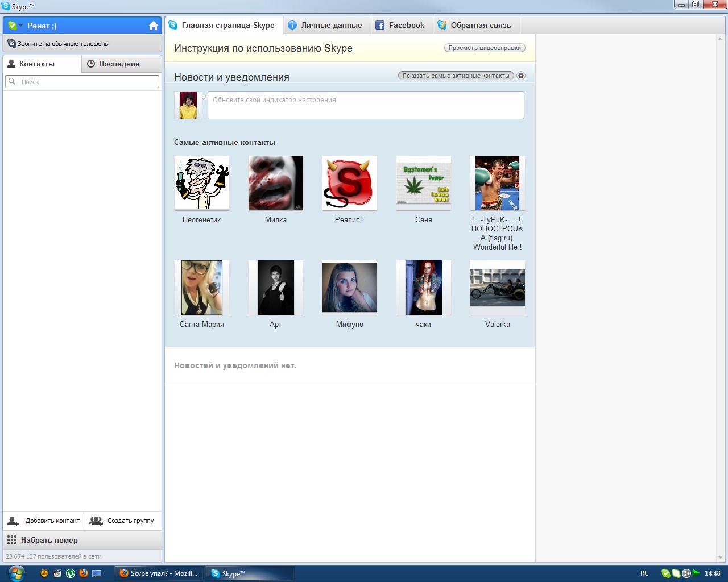
Task: Open the Facebook tab
Action: (401, 26)
